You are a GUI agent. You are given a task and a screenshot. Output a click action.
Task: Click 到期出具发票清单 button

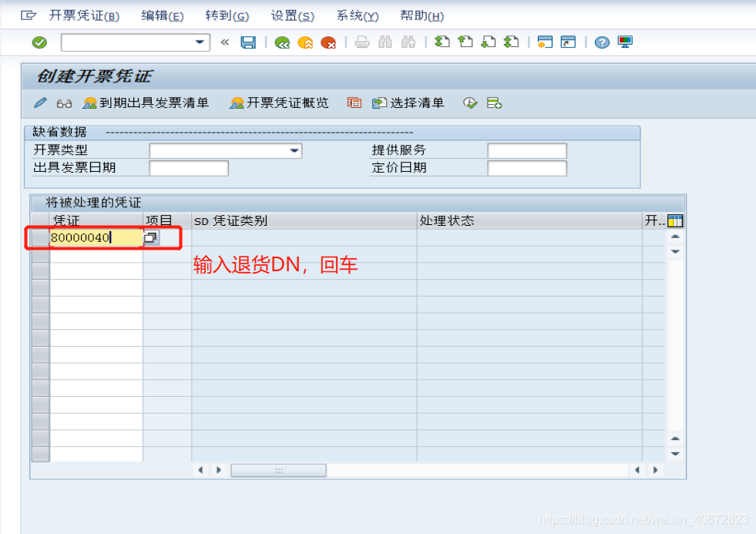[x=146, y=102]
